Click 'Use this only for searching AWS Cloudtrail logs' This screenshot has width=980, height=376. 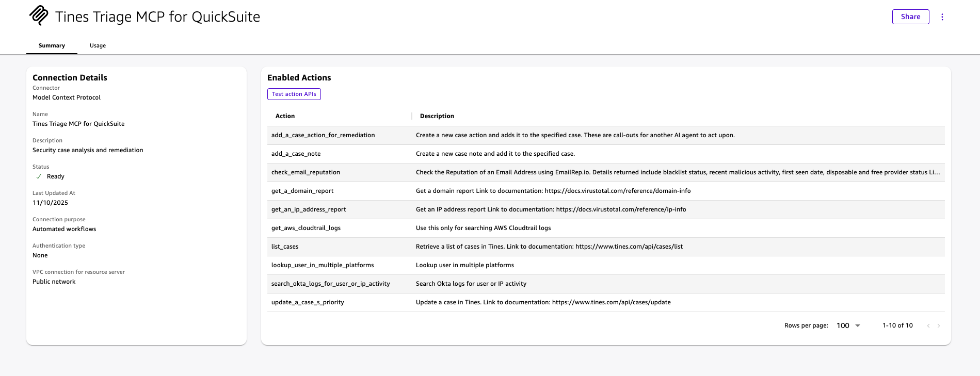click(484, 228)
